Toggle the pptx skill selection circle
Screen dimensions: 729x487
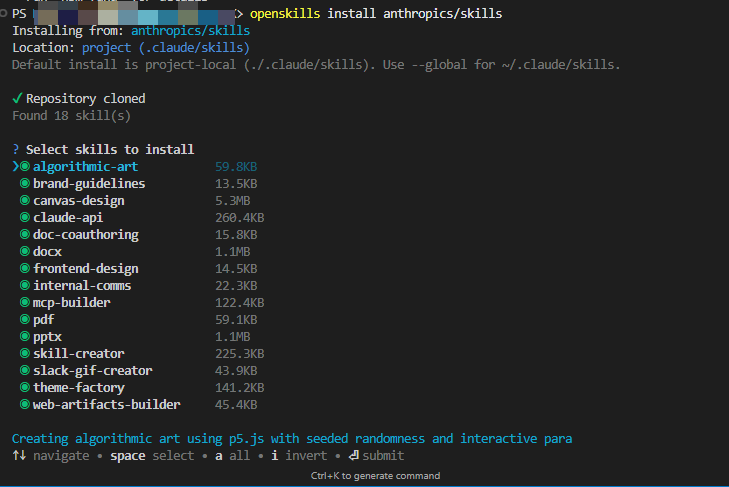tap(25, 336)
